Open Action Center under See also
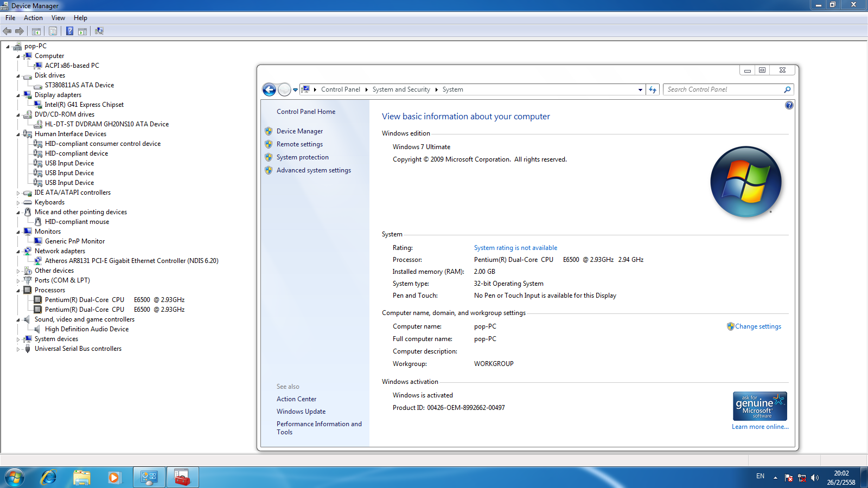868x488 pixels. point(296,399)
